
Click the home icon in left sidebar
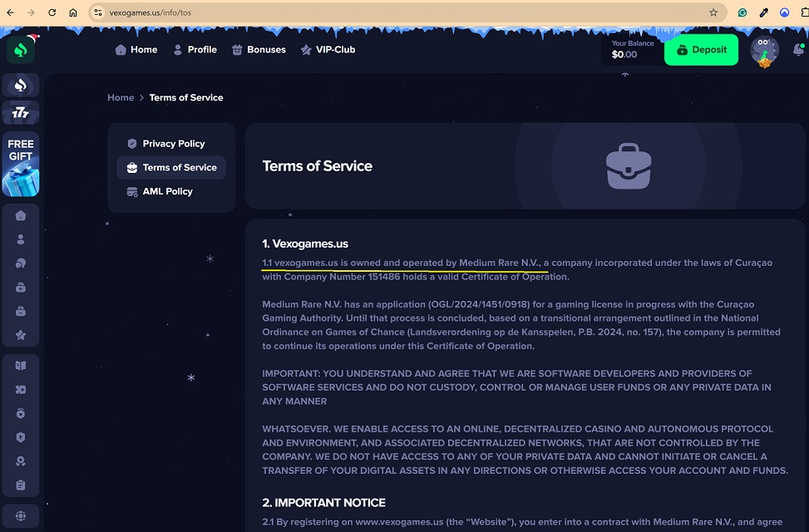[21, 215]
